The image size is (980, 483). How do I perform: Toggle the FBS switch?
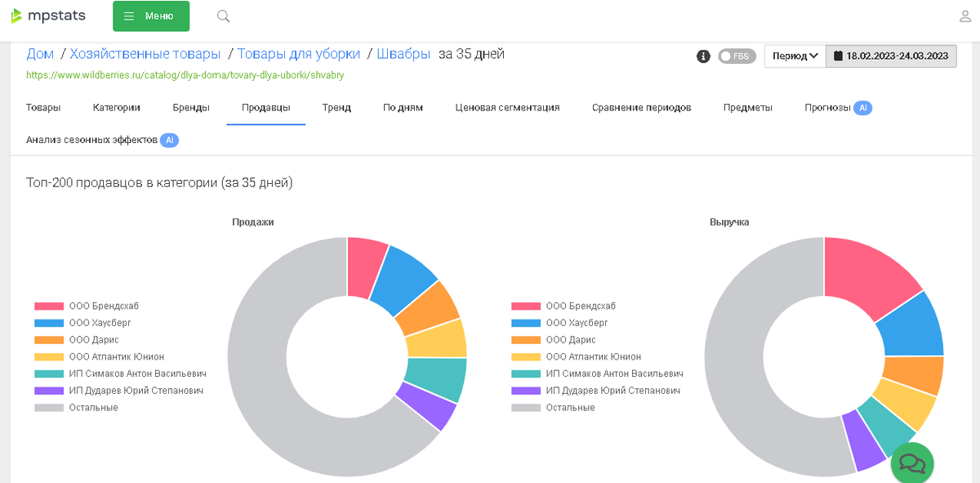(x=737, y=56)
